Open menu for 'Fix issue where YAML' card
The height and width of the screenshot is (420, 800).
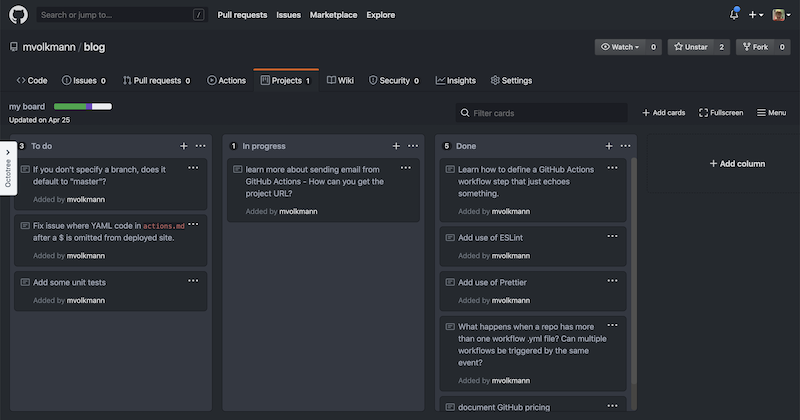click(x=193, y=224)
